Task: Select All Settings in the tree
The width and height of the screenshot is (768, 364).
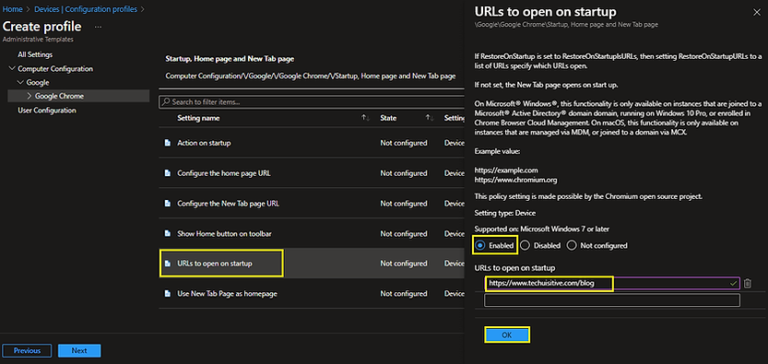Action: (35, 54)
